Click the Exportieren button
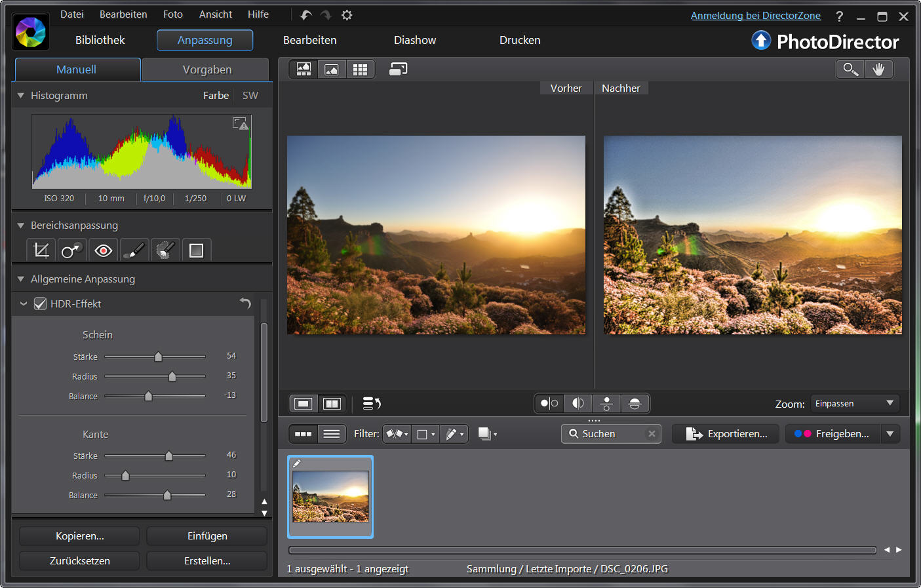921x588 pixels. [x=726, y=434]
